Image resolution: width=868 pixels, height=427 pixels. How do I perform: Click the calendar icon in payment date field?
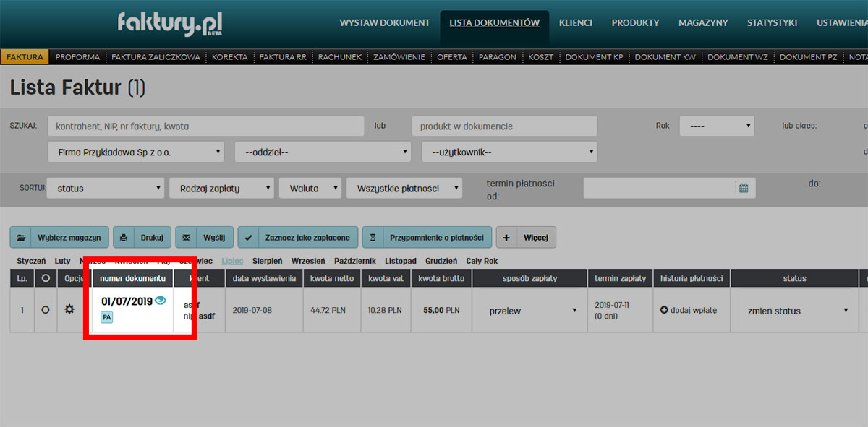pyautogui.click(x=743, y=189)
